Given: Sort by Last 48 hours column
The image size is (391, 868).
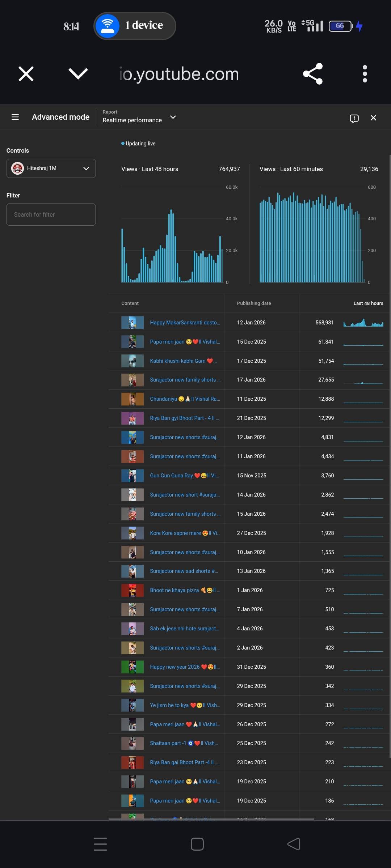Looking at the screenshot, I should [368, 303].
